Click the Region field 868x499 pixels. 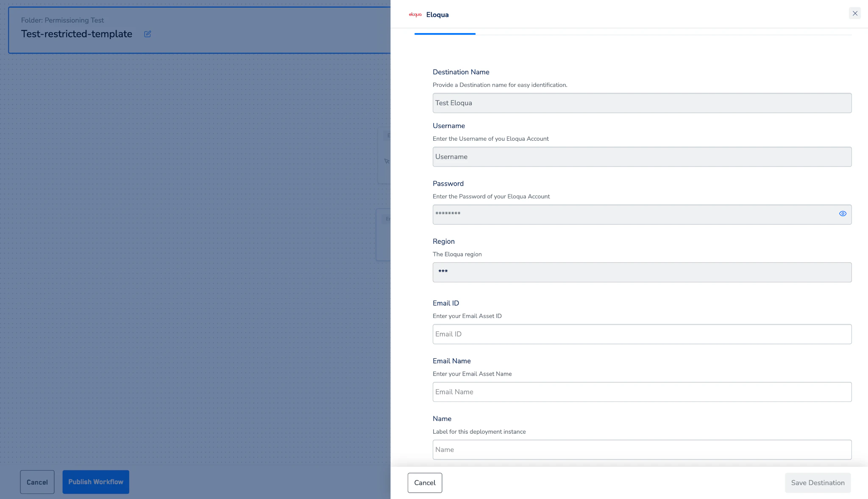[x=642, y=272]
